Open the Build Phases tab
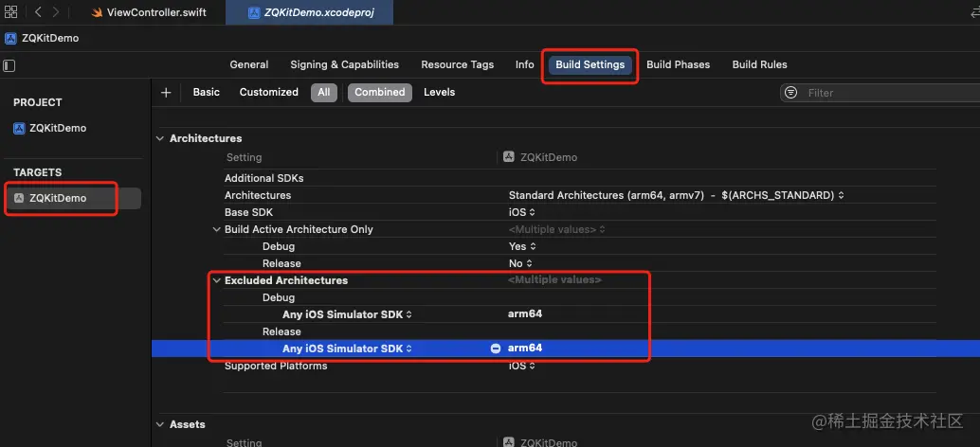 (678, 64)
